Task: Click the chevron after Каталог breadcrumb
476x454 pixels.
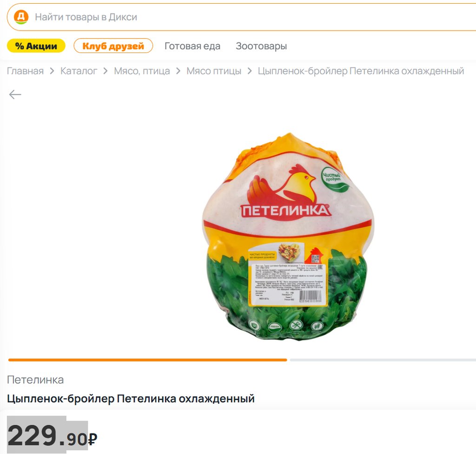Action: (x=106, y=71)
